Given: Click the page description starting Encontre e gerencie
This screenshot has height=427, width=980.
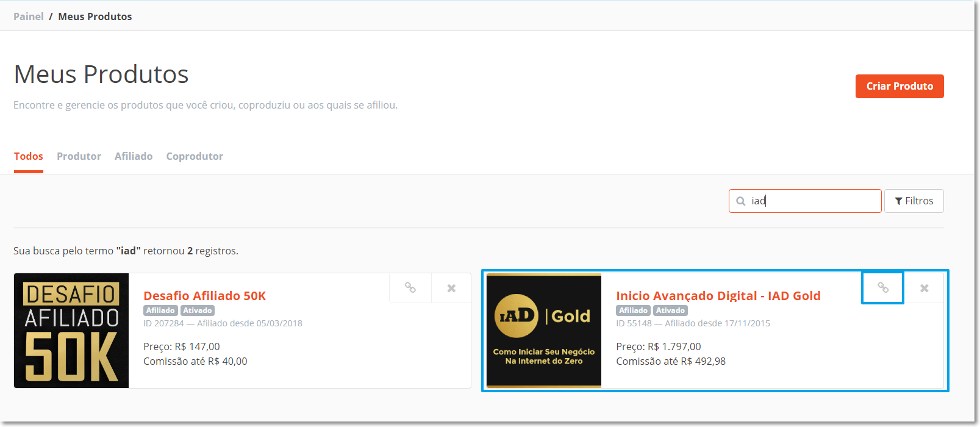Looking at the screenshot, I should 206,105.
